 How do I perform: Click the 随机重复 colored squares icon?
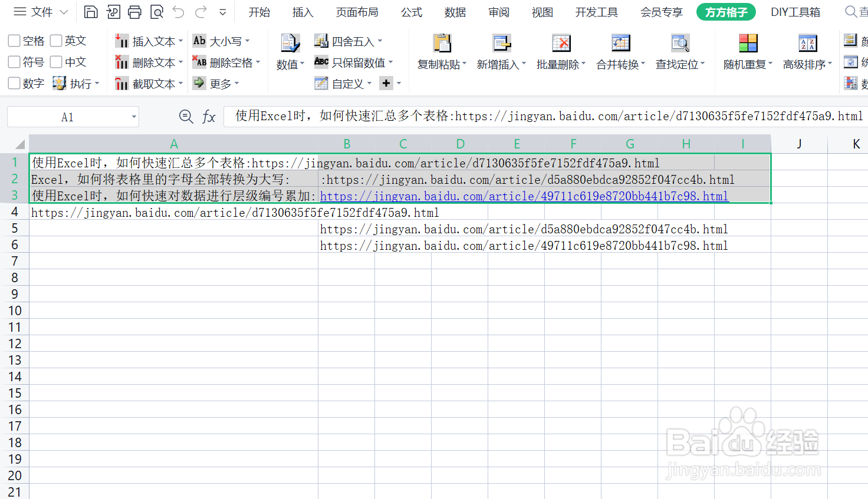(x=748, y=43)
